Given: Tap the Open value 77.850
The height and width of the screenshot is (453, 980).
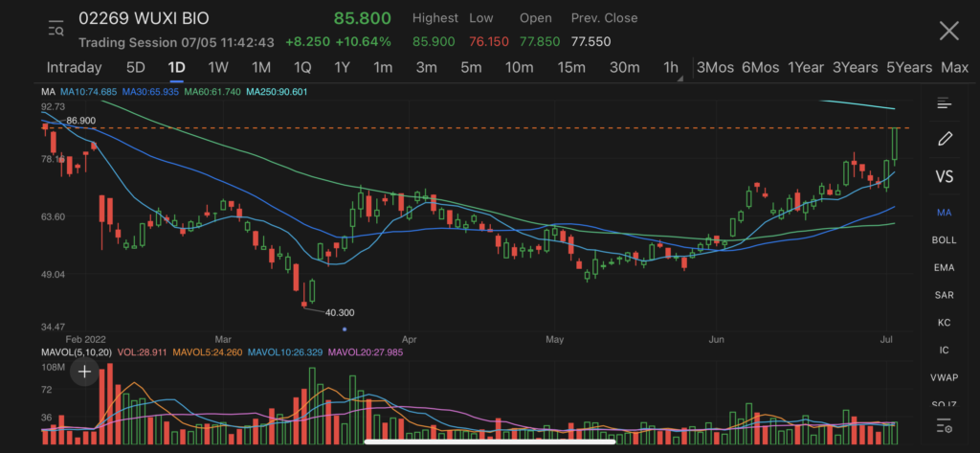Looking at the screenshot, I should (x=540, y=42).
